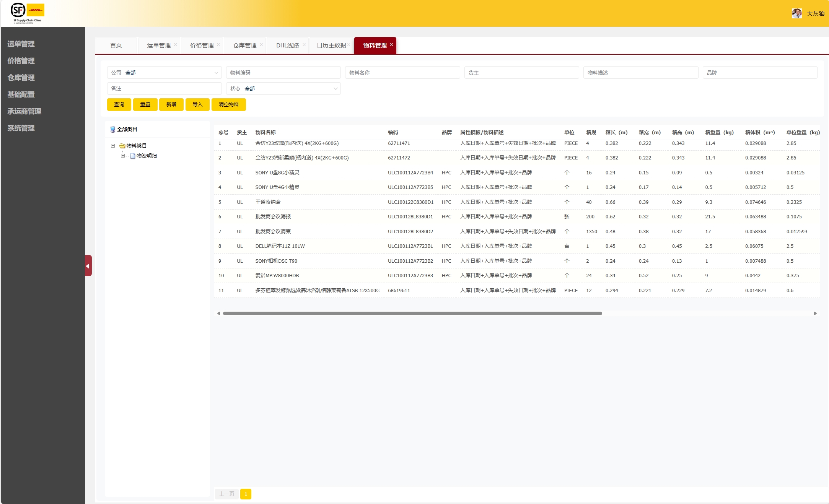Open 基础配置 in the sidebar menu

point(21,94)
